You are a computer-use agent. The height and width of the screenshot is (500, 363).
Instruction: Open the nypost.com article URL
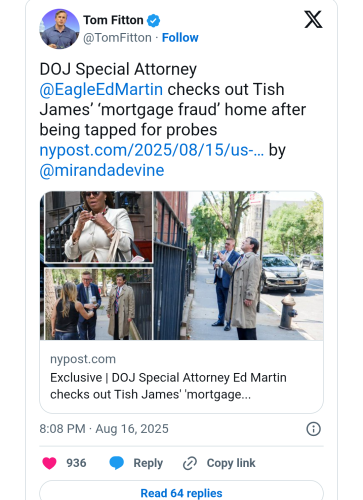152,150
